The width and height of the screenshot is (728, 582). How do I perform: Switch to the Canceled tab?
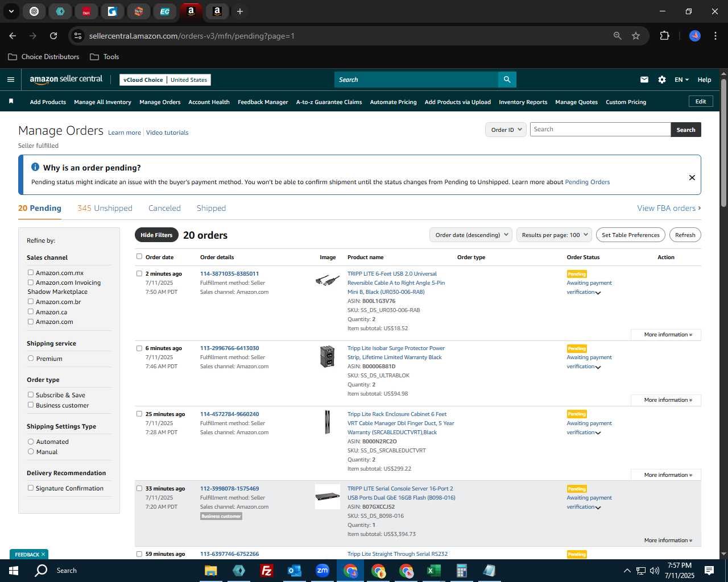tap(164, 208)
